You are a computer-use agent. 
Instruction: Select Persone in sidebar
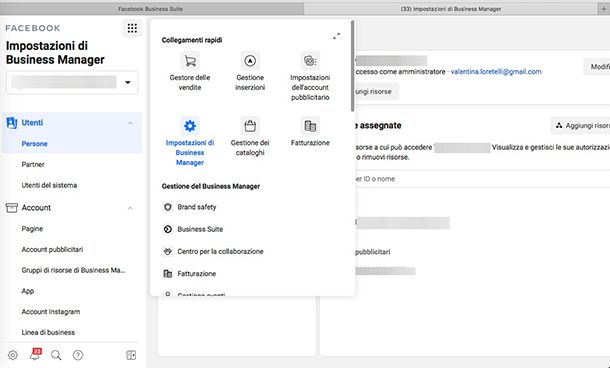point(34,144)
